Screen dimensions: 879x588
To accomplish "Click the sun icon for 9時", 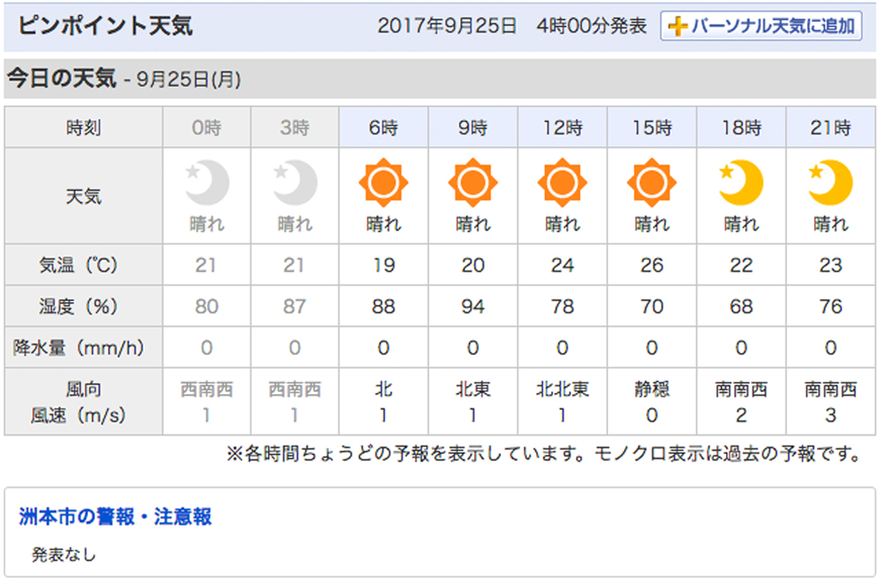I will point(473,184).
